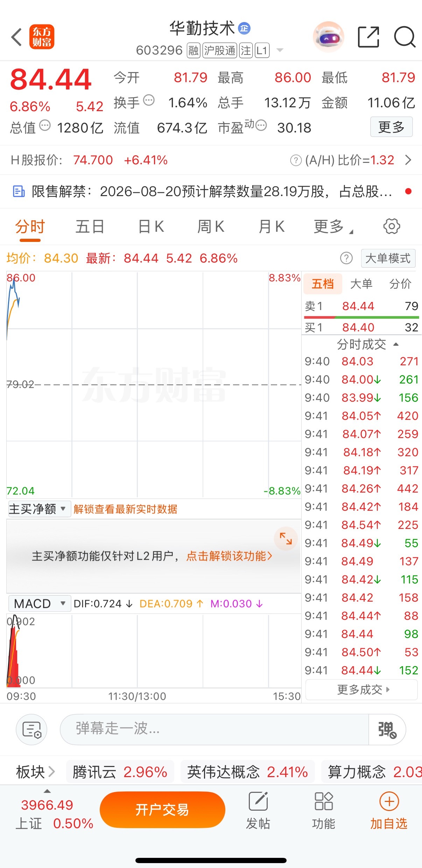
Task: Tap the 弹幕走一波 input field
Action: coord(214,730)
